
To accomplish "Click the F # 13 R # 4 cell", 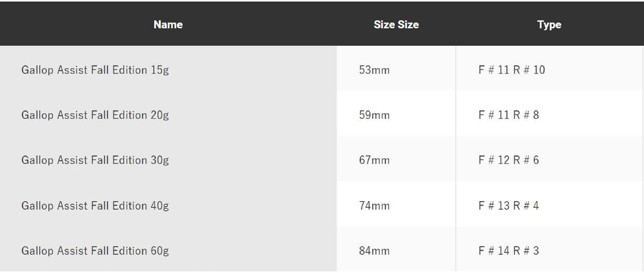I will coord(509,205).
